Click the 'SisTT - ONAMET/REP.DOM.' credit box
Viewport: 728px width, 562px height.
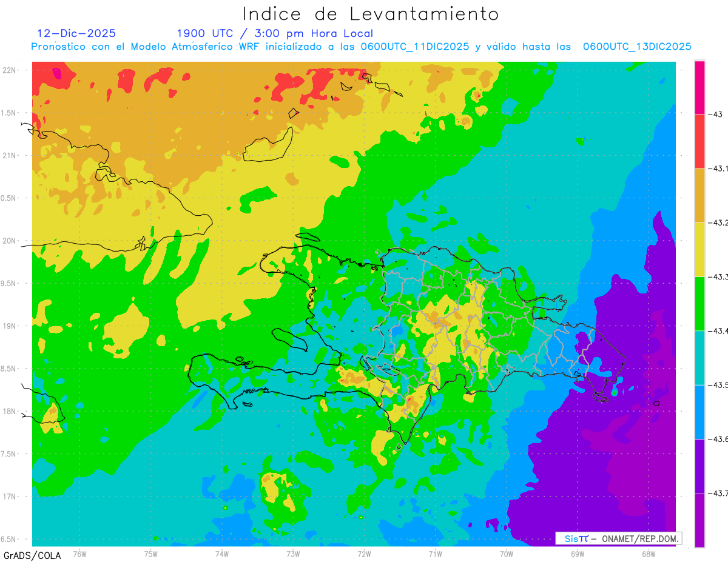pos(618,538)
